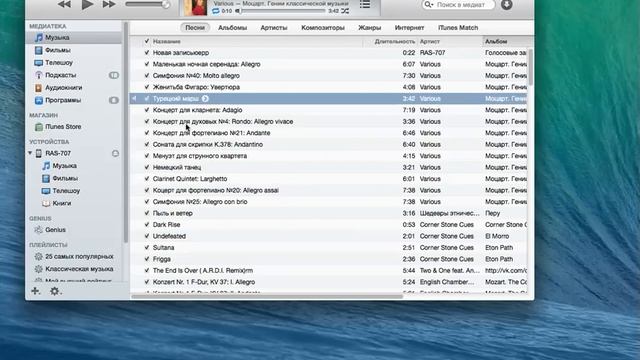The image size is (640, 360).
Task: Sort by the Название column
Action: [257, 41]
